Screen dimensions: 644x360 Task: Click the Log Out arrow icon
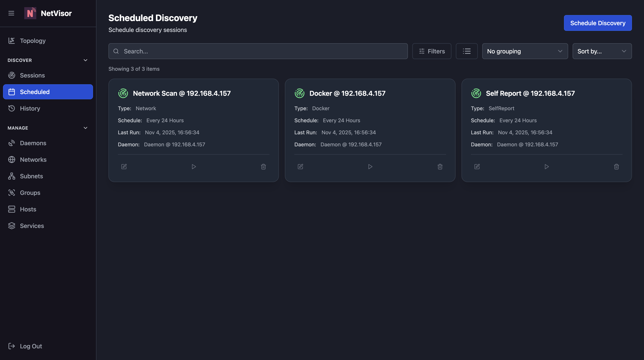12,346
